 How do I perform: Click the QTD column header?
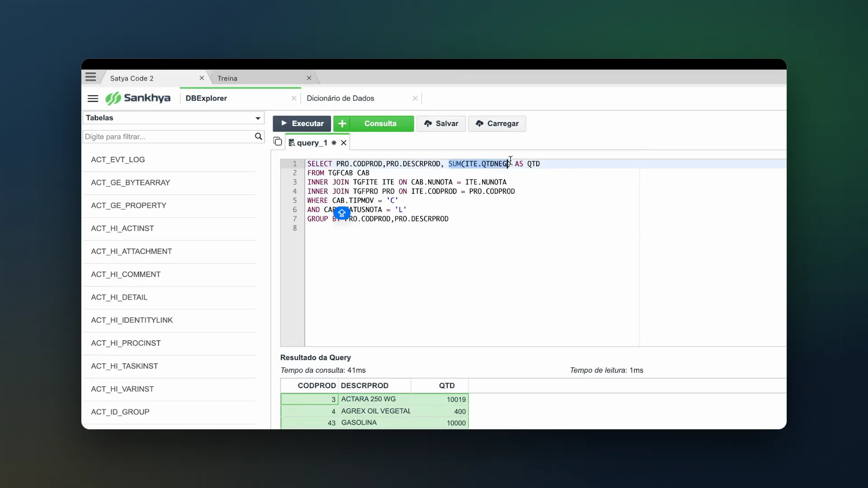point(439,386)
